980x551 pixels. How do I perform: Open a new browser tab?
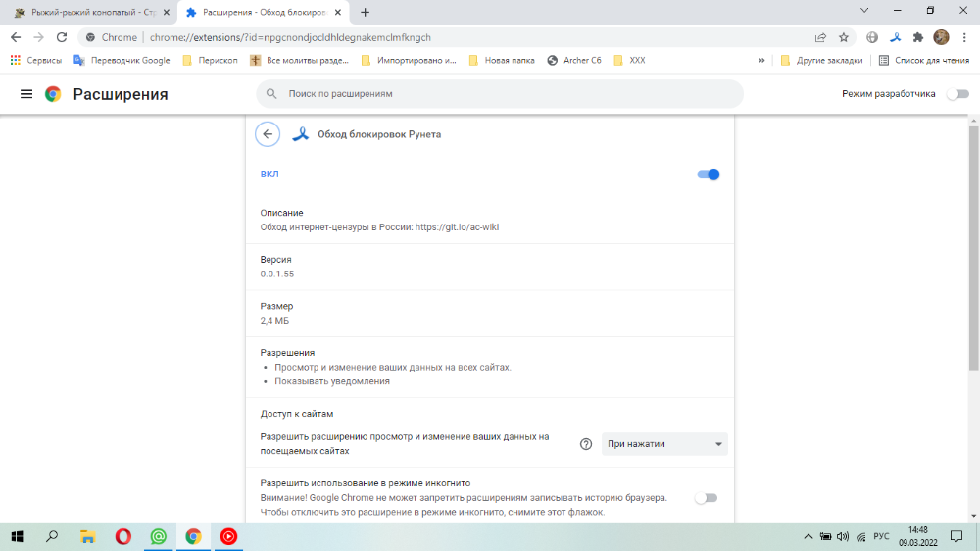coord(366,12)
